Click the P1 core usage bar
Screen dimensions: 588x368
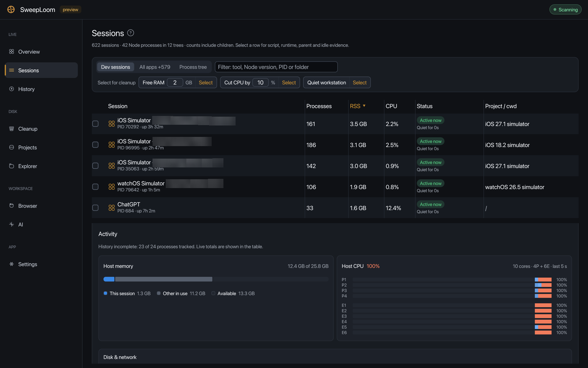click(x=452, y=280)
